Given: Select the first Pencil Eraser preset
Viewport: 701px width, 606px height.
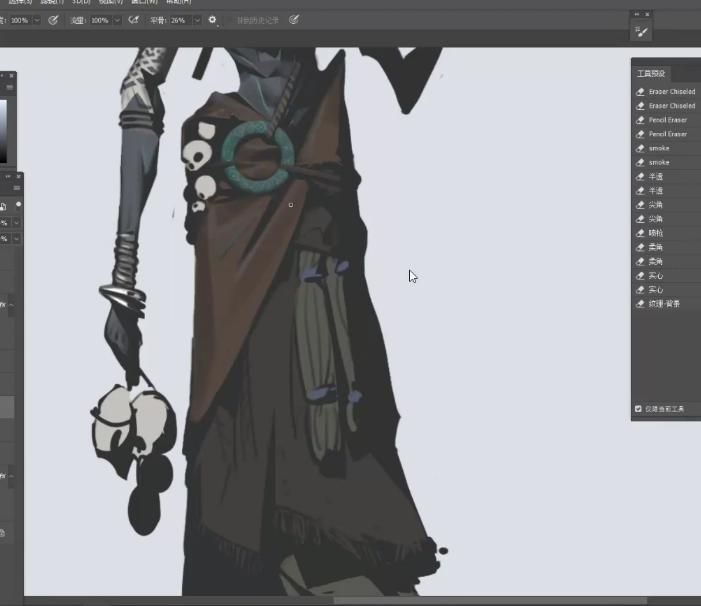Looking at the screenshot, I should (x=666, y=120).
